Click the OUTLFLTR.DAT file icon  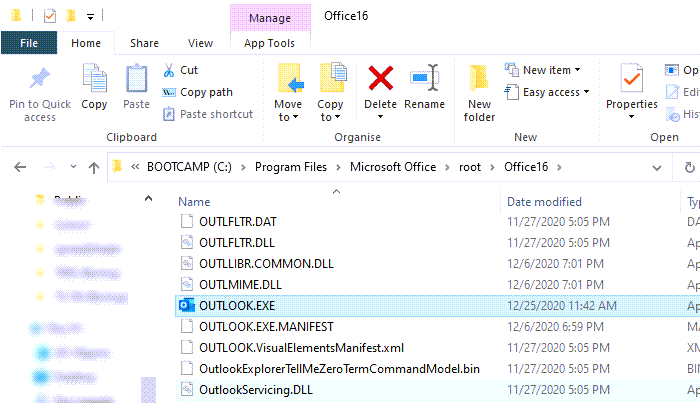[187, 221]
